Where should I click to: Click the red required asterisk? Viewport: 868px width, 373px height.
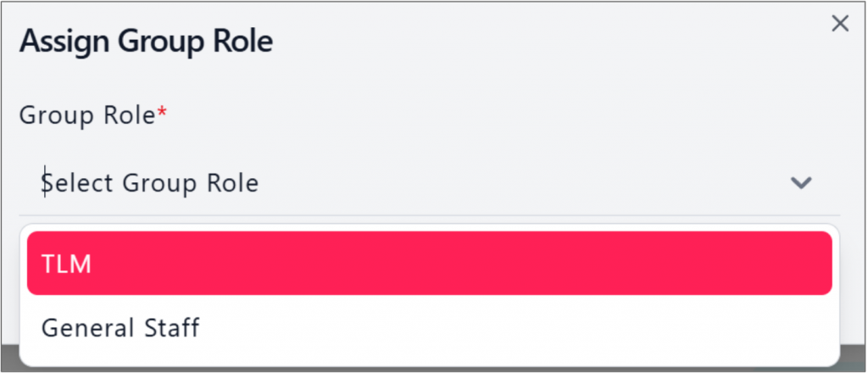162,113
